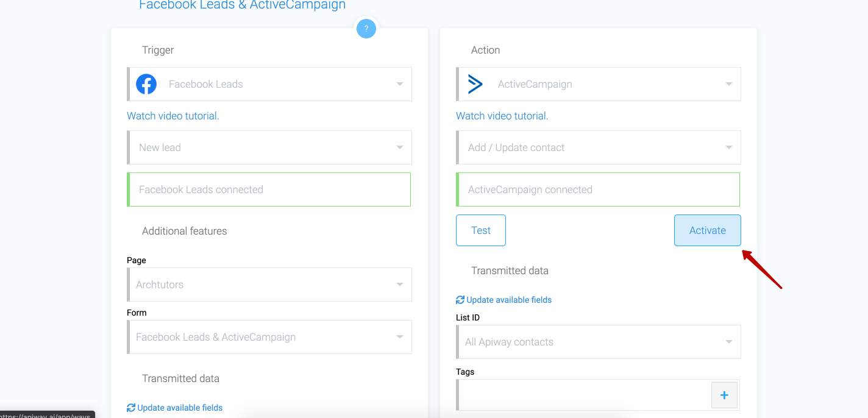
Task: Open the New lead event dropdown
Action: 269,147
